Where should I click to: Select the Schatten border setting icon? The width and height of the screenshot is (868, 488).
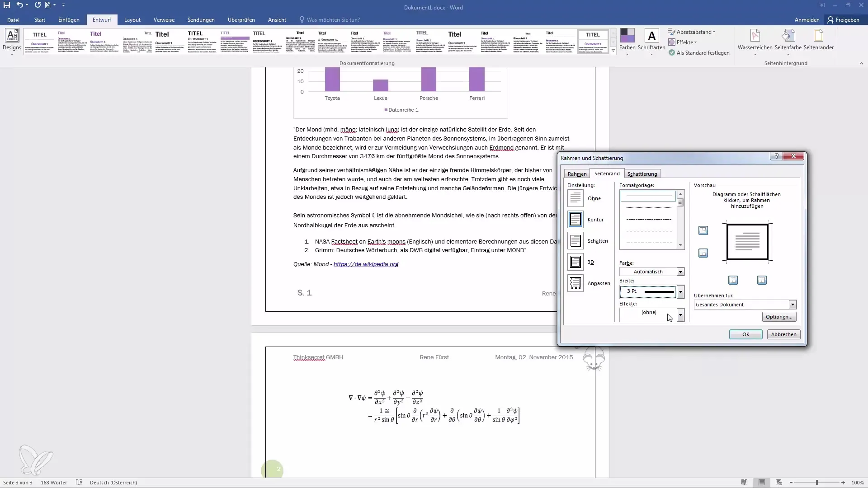(576, 241)
